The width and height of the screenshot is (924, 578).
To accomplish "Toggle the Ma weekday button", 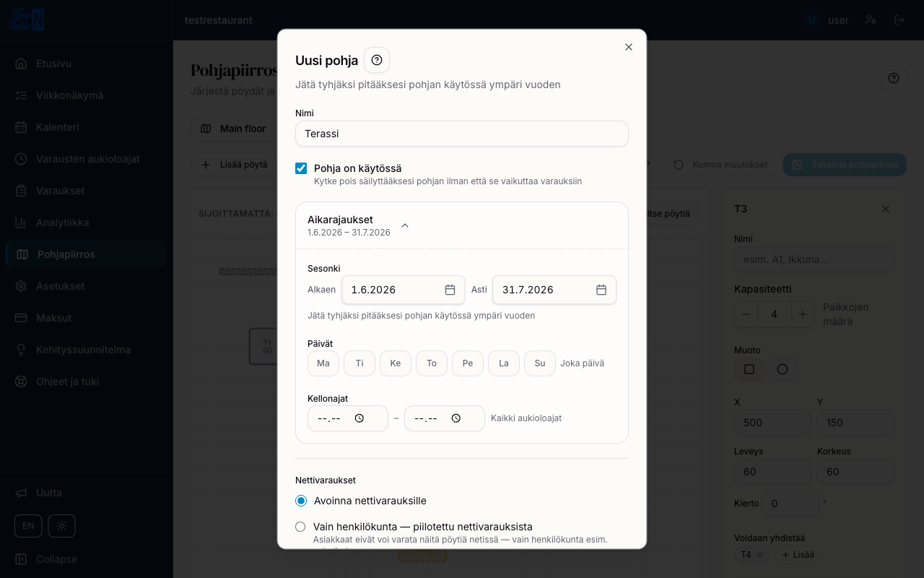I will (323, 363).
